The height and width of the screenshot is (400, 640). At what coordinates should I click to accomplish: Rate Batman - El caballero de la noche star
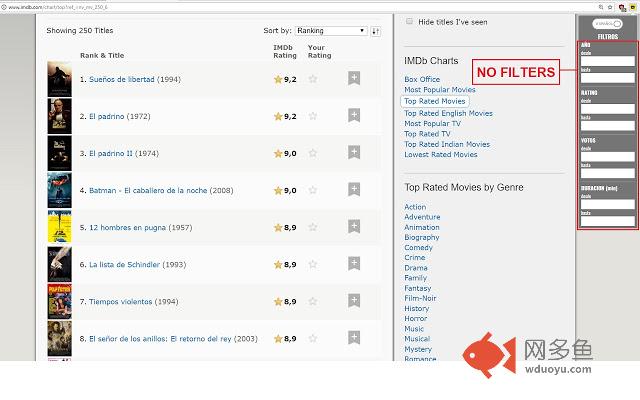[x=313, y=190]
